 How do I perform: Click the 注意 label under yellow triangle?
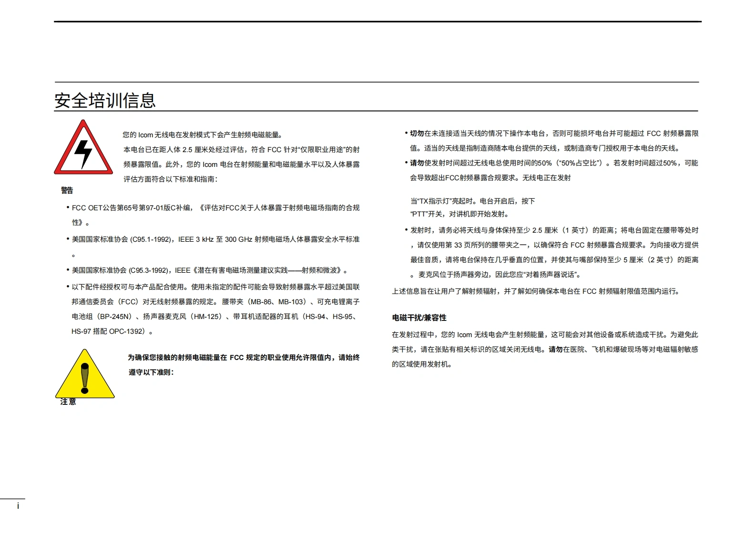coord(68,402)
